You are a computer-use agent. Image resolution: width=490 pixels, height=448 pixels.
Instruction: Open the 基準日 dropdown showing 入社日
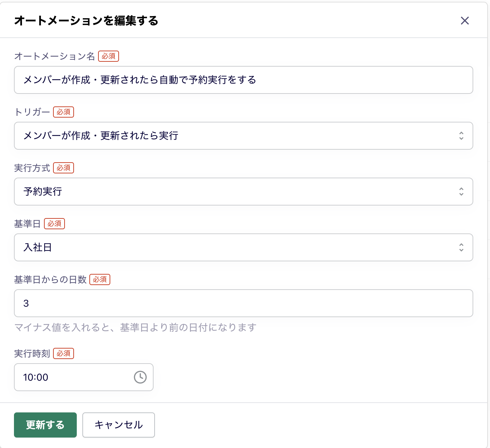click(x=243, y=247)
